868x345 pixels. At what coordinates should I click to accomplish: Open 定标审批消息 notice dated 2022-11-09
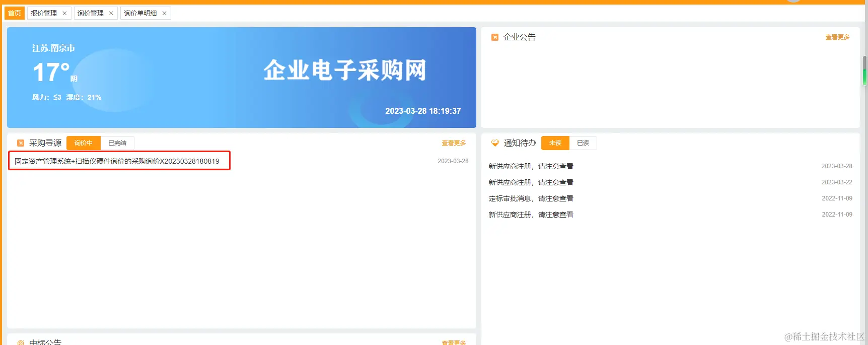pyautogui.click(x=531, y=198)
